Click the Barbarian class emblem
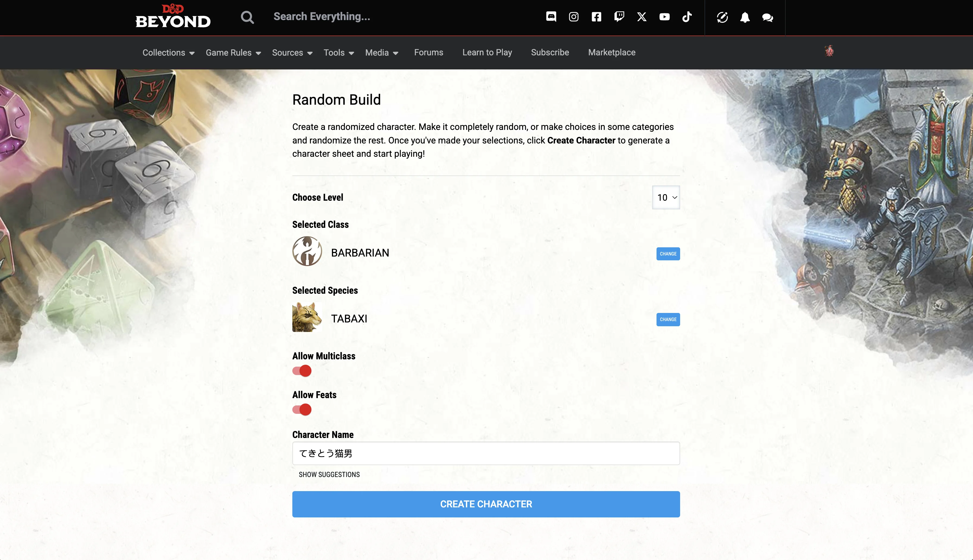This screenshot has height=560, width=973. pos(307,251)
